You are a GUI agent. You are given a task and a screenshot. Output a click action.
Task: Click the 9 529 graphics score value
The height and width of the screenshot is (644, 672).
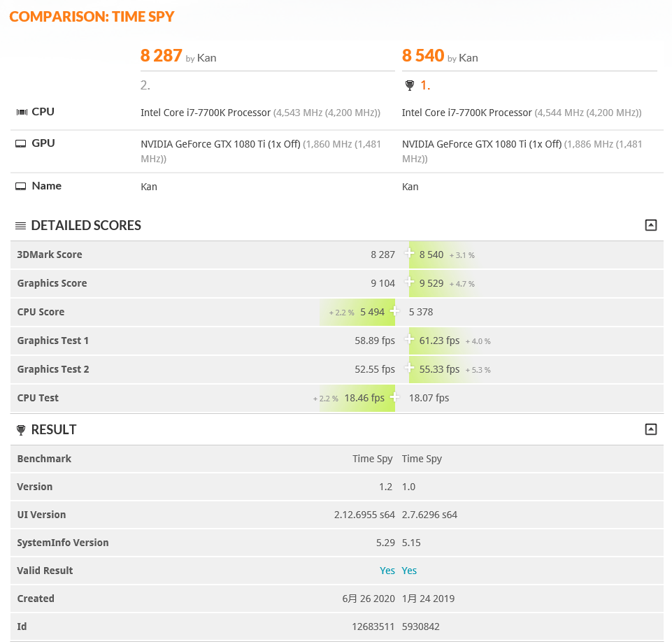tap(431, 283)
